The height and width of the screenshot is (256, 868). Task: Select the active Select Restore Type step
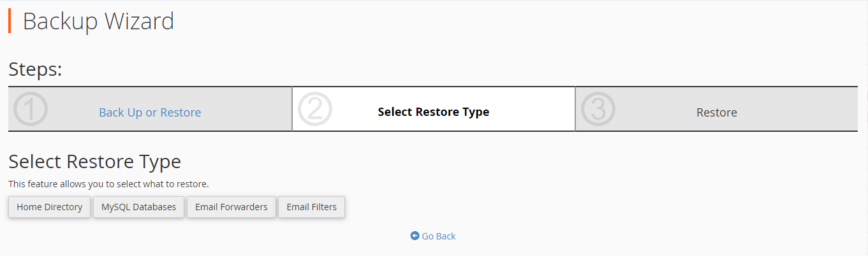coord(434,112)
